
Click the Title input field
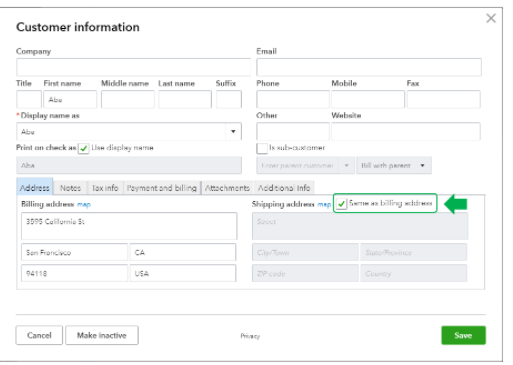pyautogui.click(x=29, y=99)
